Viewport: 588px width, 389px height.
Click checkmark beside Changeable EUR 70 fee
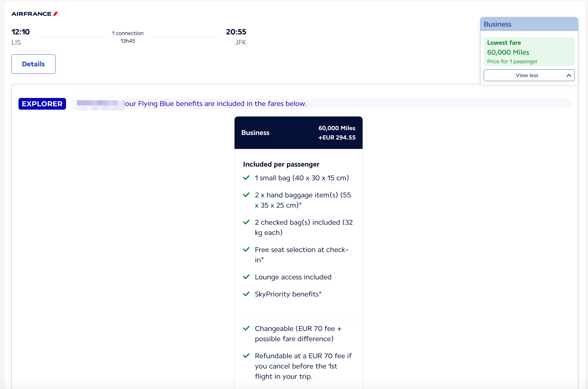246,329
